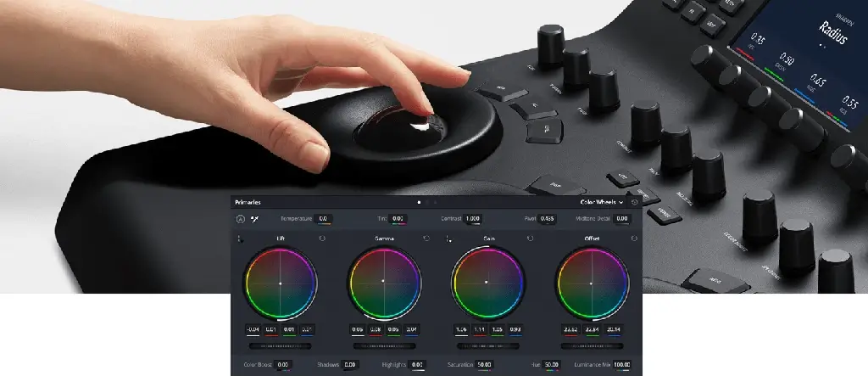
Task: Reset the Gamma color wheel
Action: (x=426, y=239)
